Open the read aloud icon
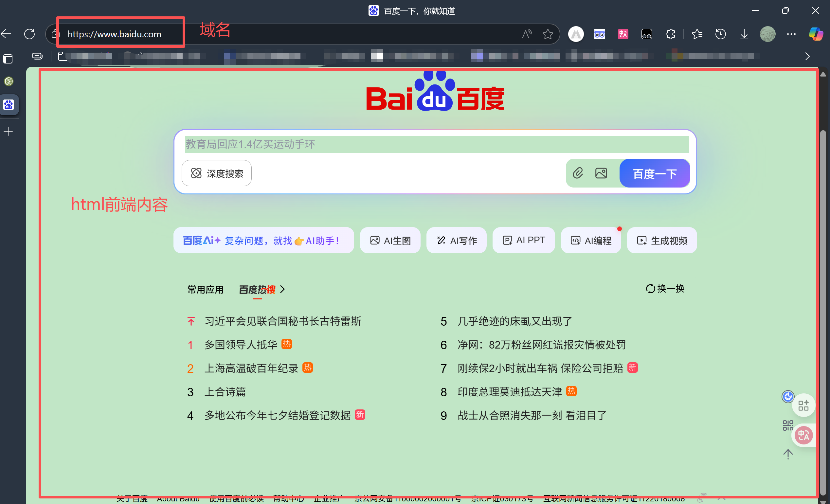The height and width of the screenshot is (504, 830). (x=527, y=34)
